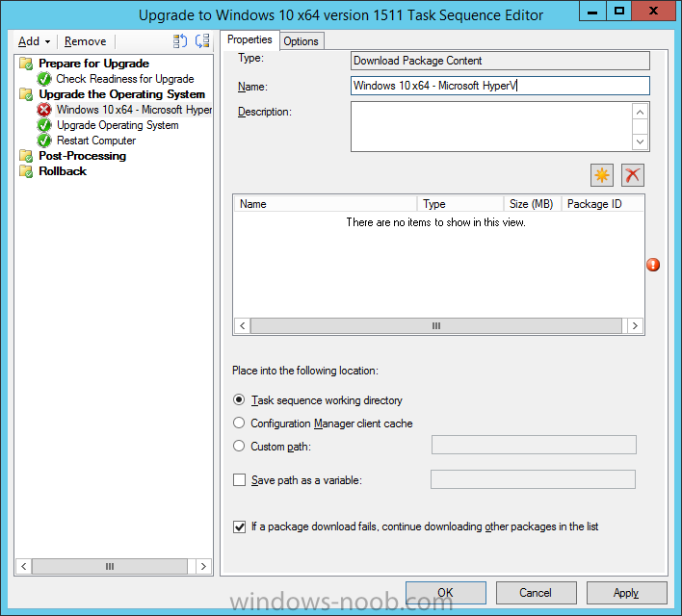Click into the Name text field
The image size is (682, 616).
(x=500, y=86)
